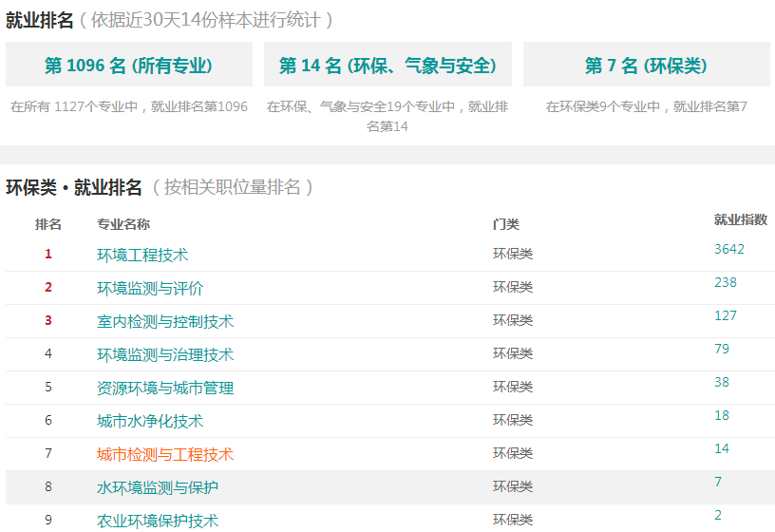Click employment index value 14 in the table
This screenshot has height=532, width=775.
pos(722,448)
